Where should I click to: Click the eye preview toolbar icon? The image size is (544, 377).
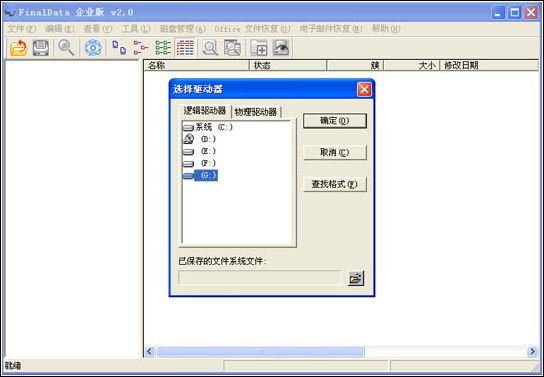pyautogui.click(x=281, y=48)
